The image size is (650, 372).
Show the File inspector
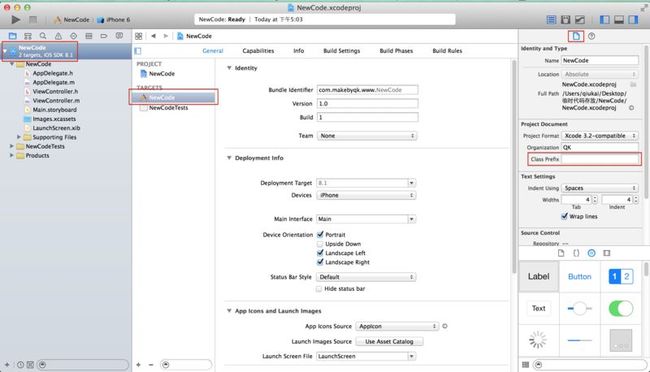click(576, 36)
